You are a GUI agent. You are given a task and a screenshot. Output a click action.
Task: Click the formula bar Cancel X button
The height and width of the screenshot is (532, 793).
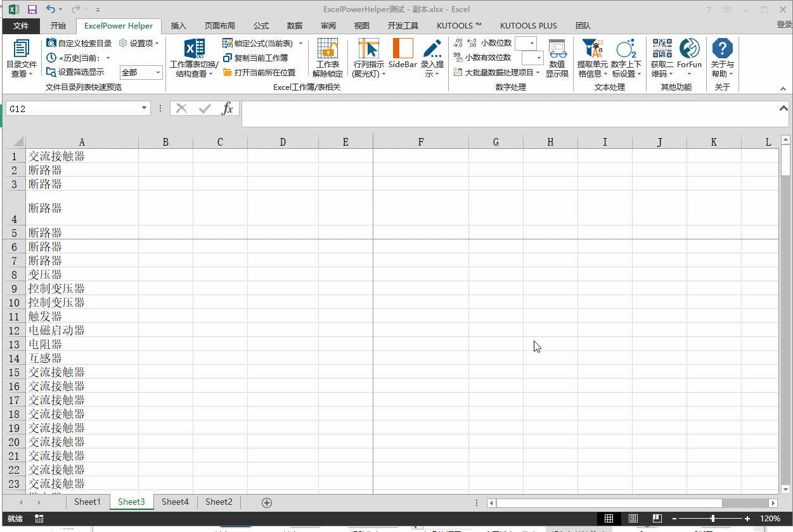click(182, 109)
